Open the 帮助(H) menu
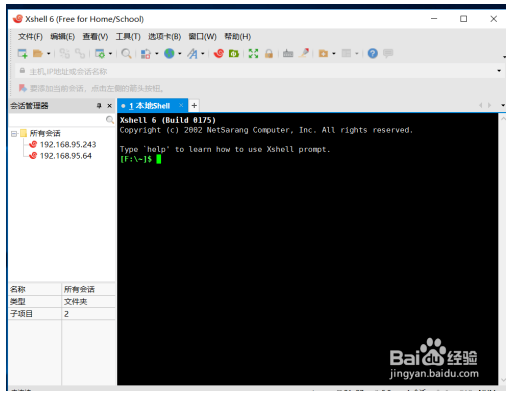The height and width of the screenshot is (398, 513). [238, 37]
